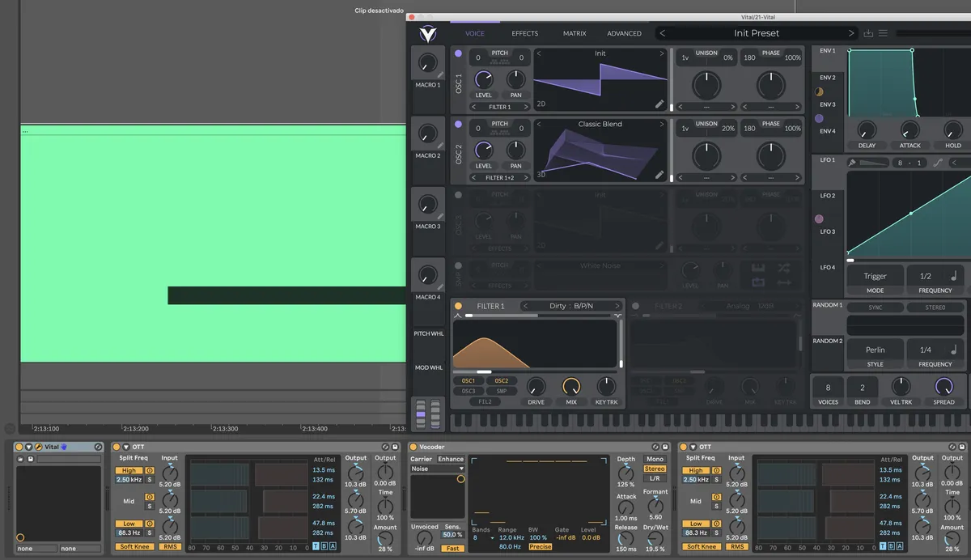Open the MATRIX tab in Vital
The image size is (971, 560).
coord(575,33)
